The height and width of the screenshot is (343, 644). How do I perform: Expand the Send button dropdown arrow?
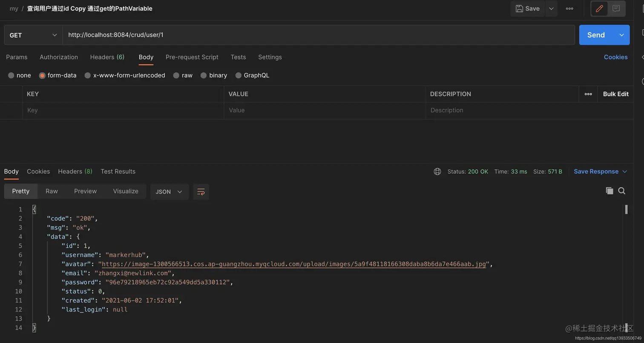click(621, 35)
